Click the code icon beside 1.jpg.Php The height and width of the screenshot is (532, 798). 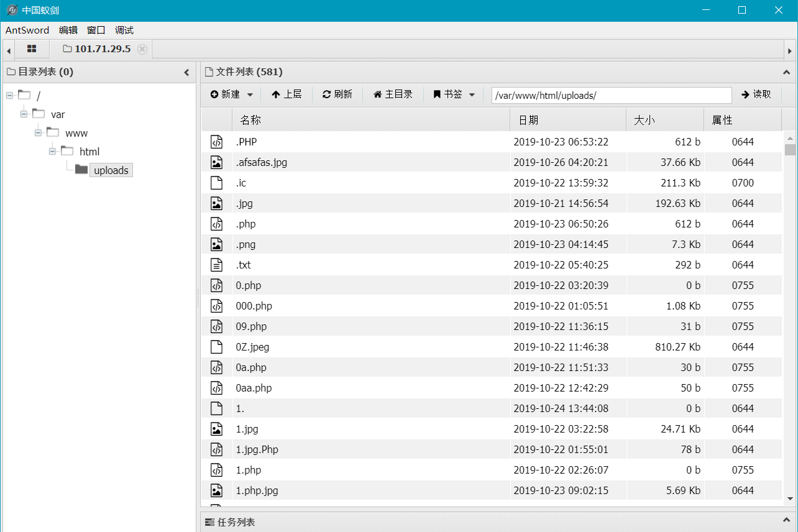(216, 449)
